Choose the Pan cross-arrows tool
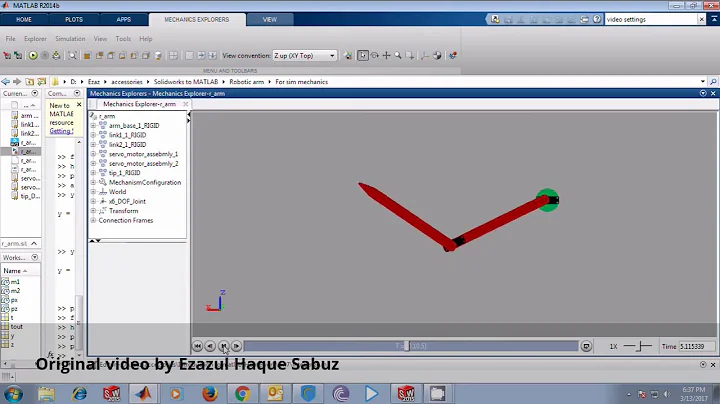720x404 pixels. coord(386,56)
